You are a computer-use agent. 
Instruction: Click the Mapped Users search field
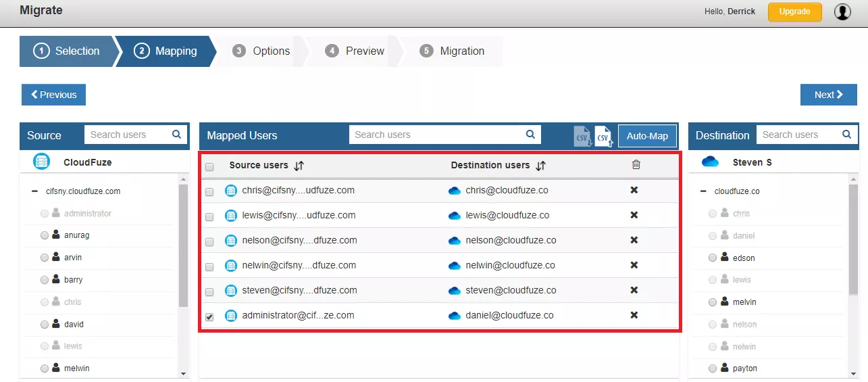point(445,135)
